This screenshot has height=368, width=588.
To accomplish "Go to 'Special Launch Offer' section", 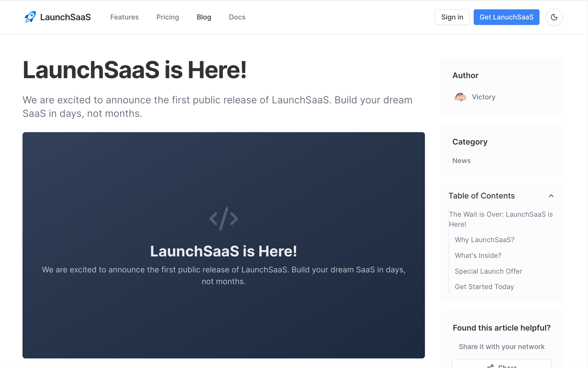I will pos(488,271).
